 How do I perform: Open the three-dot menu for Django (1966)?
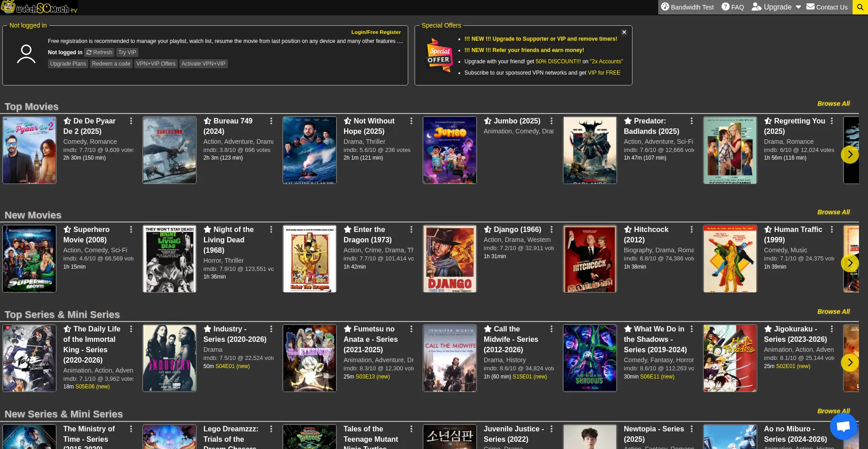click(552, 230)
